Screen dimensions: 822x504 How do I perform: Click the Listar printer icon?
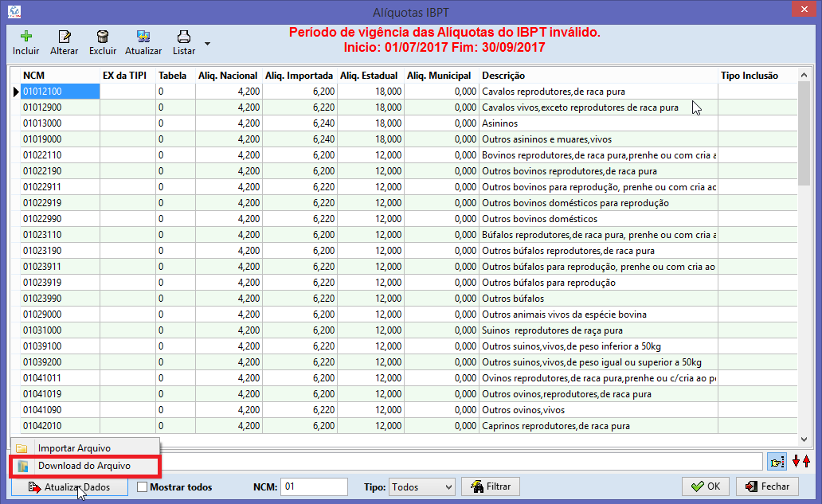tap(183, 37)
